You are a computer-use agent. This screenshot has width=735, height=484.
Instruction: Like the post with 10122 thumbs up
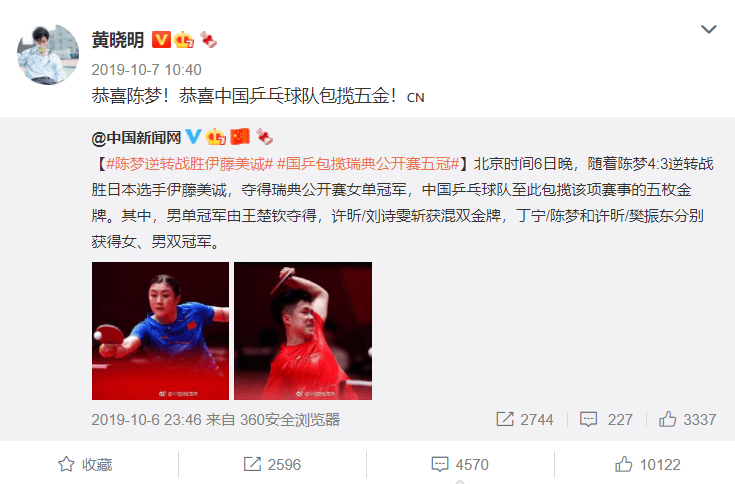647,464
